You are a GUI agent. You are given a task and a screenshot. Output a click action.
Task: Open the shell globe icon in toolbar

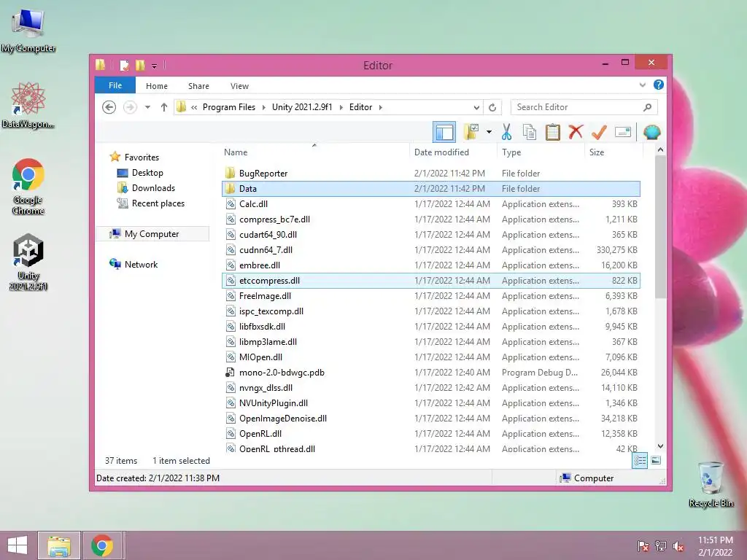pos(651,132)
